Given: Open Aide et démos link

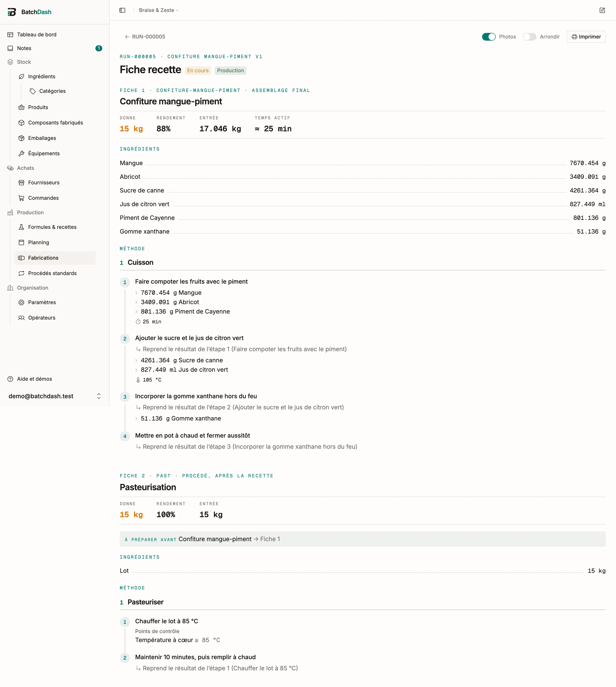Looking at the screenshot, I should (55, 379).
